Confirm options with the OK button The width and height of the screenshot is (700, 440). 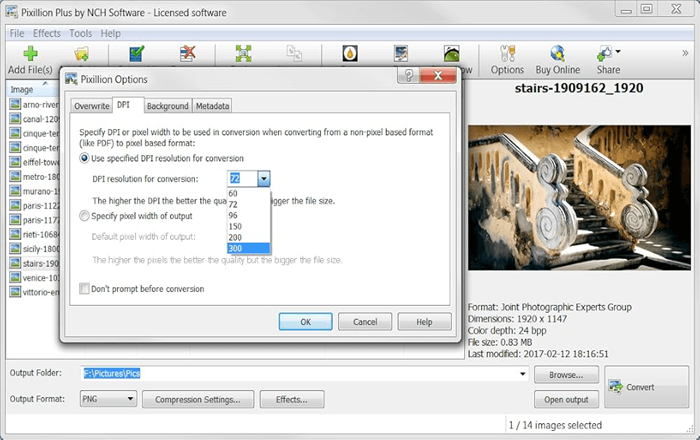click(x=305, y=322)
